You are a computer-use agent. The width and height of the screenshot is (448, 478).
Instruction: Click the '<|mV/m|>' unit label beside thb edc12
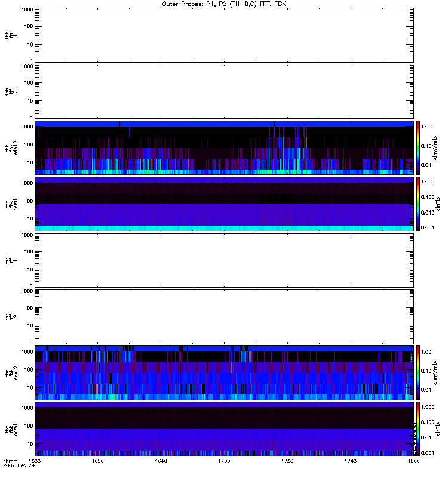tap(435, 148)
